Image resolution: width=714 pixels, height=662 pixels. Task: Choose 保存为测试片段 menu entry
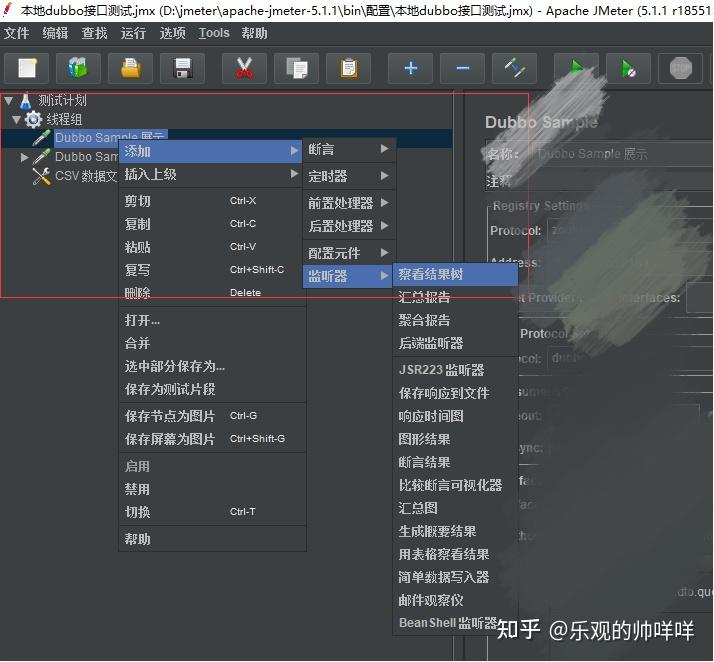click(212, 389)
